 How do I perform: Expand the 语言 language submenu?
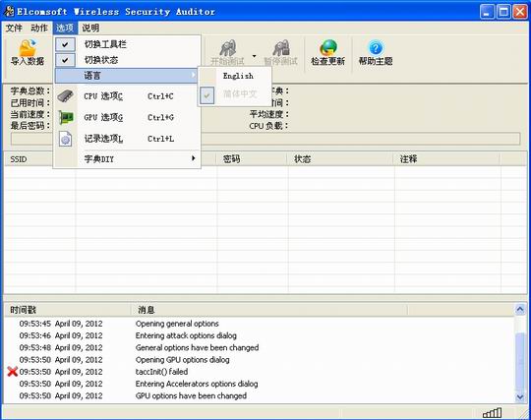click(x=127, y=76)
